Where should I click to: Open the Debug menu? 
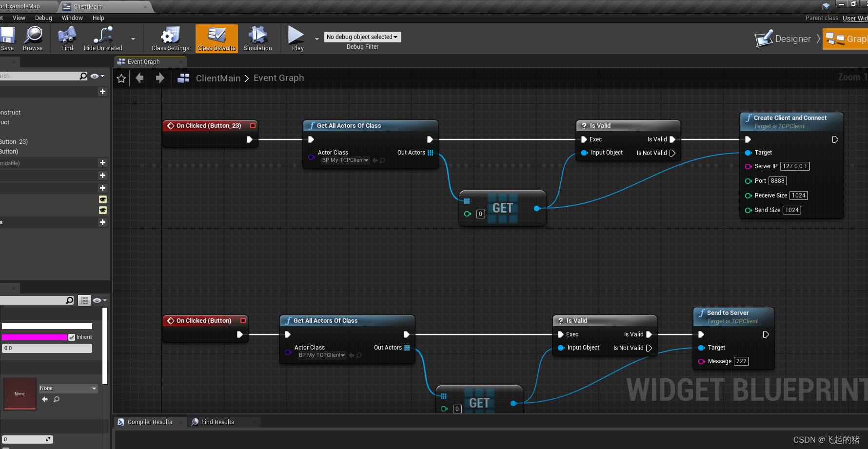(x=43, y=18)
